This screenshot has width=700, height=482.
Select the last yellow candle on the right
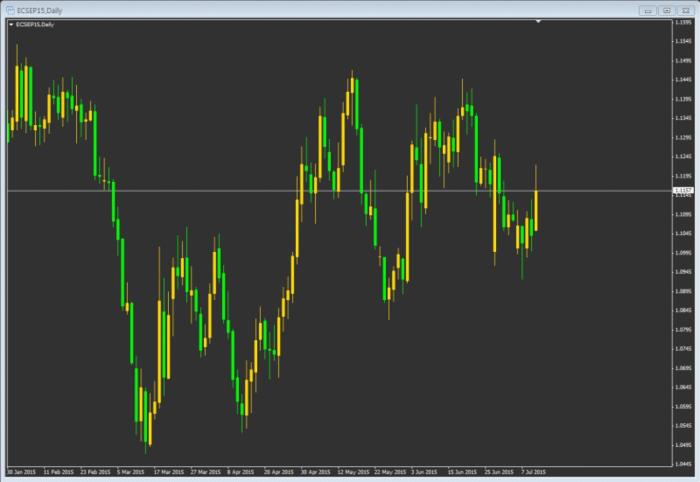(536, 210)
